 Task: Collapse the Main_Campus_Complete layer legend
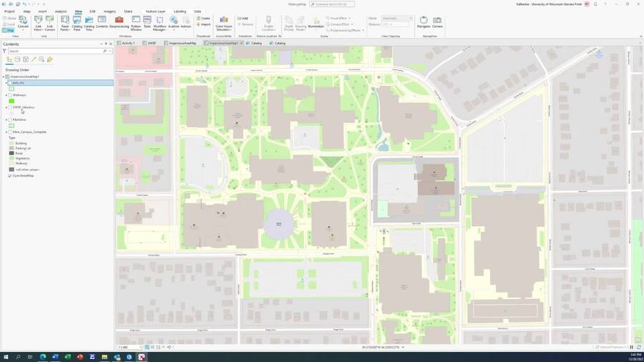(x=6, y=132)
